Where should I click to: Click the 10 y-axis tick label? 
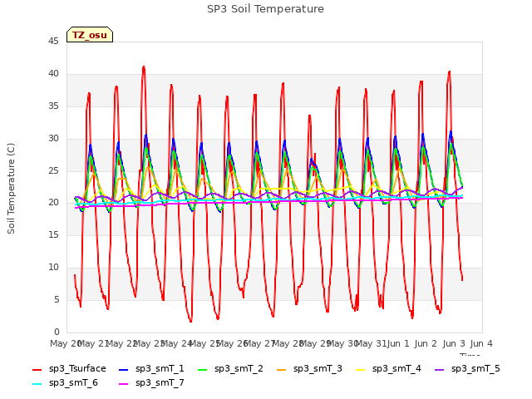click(53, 268)
